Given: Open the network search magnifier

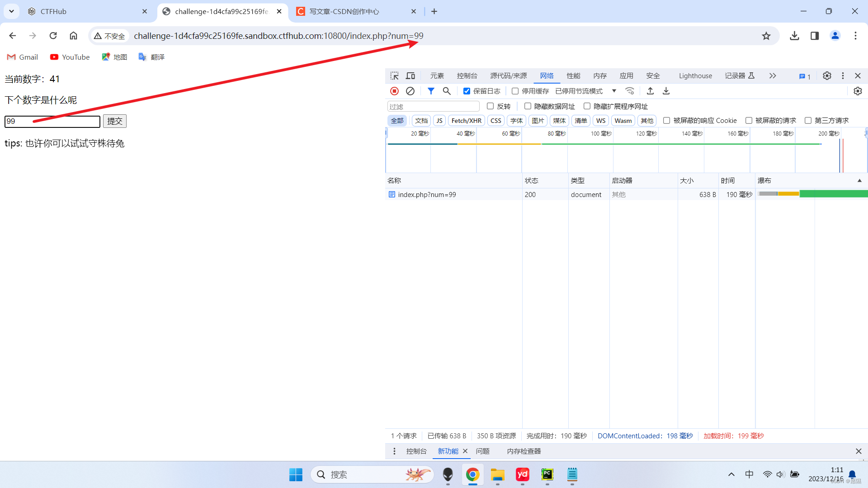Looking at the screenshot, I should click(447, 91).
